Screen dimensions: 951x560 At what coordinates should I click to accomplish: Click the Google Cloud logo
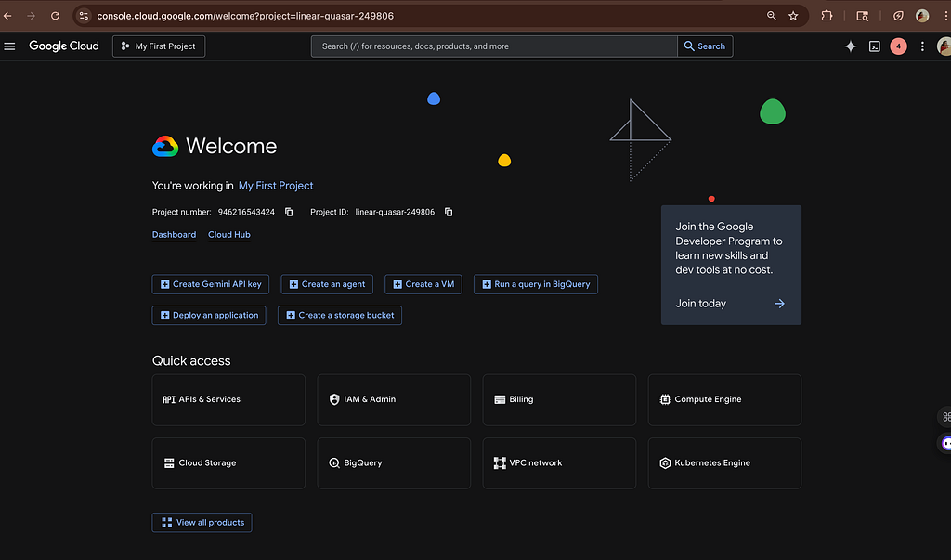(64, 46)
